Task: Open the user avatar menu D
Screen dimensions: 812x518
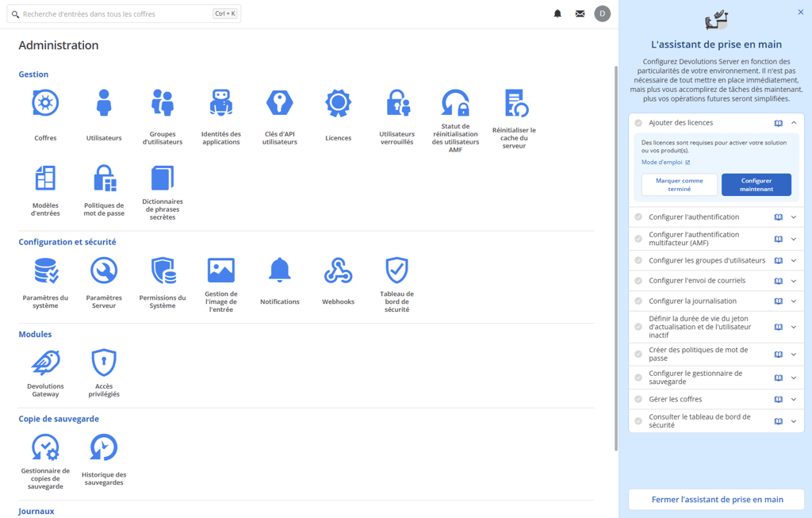Action: click(x=603, y=13)
